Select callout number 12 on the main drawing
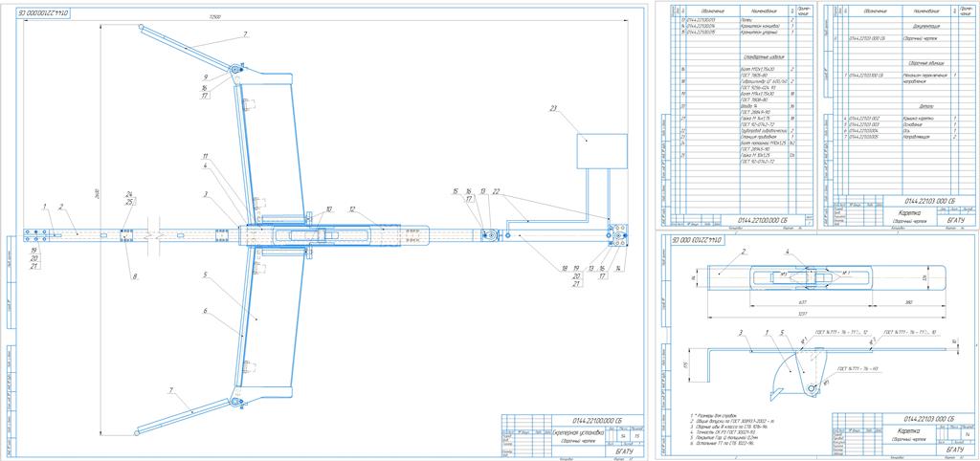The height and width of the screenshot is (461, 980). (x=352, y=209)
